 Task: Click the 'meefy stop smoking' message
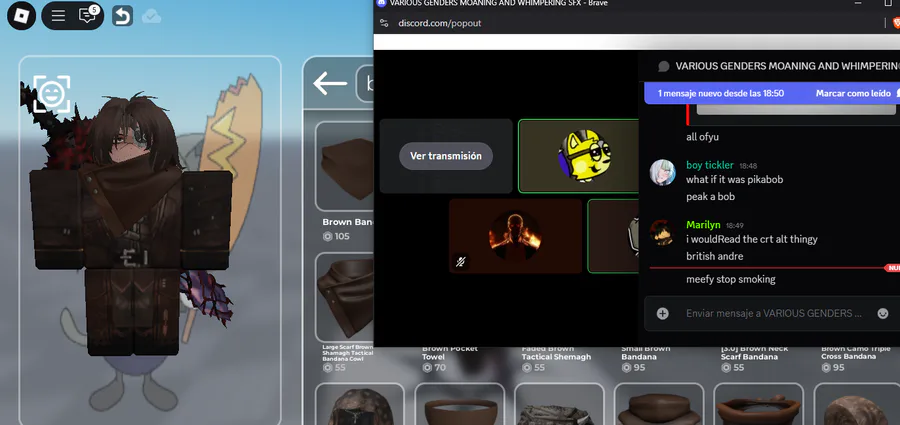coord(731,280)
